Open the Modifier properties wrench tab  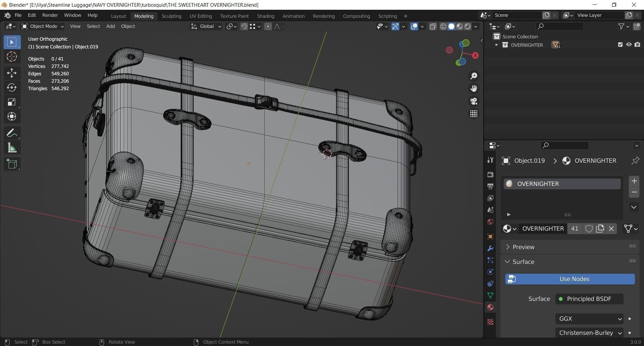tap(490, 248)
